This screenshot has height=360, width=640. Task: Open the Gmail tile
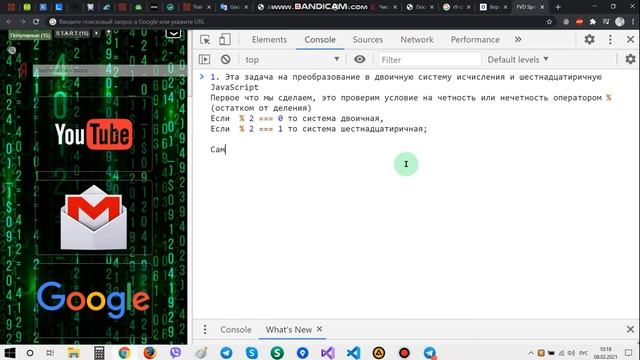click(x=93, y=218)
